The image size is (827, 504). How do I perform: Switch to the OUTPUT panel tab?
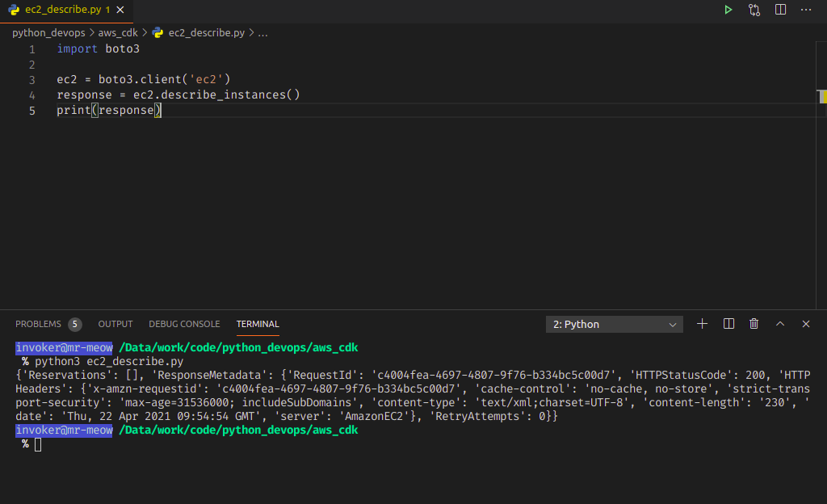click(115, 324)
